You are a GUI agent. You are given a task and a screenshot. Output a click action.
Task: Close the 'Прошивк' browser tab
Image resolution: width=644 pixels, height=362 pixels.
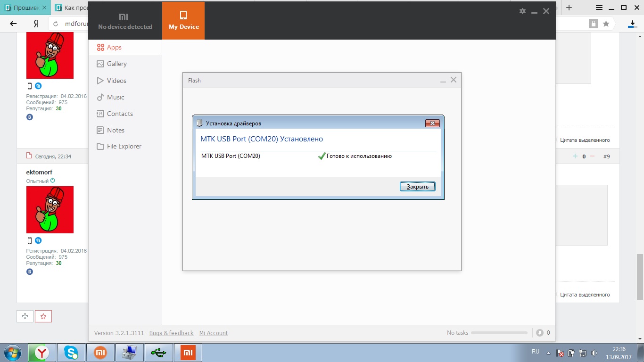[x=44, y=8]
